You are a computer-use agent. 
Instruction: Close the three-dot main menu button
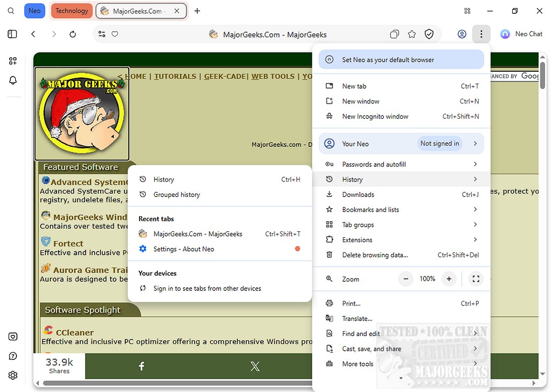coord(481,34)
